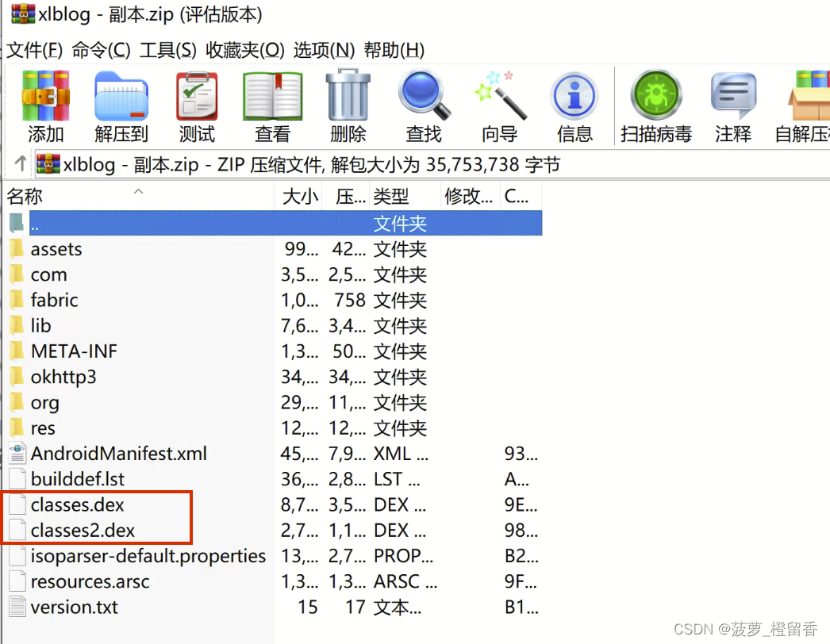Open the 文件(F) menu
The width and height of the screenshot is (830, 644).
34,50
